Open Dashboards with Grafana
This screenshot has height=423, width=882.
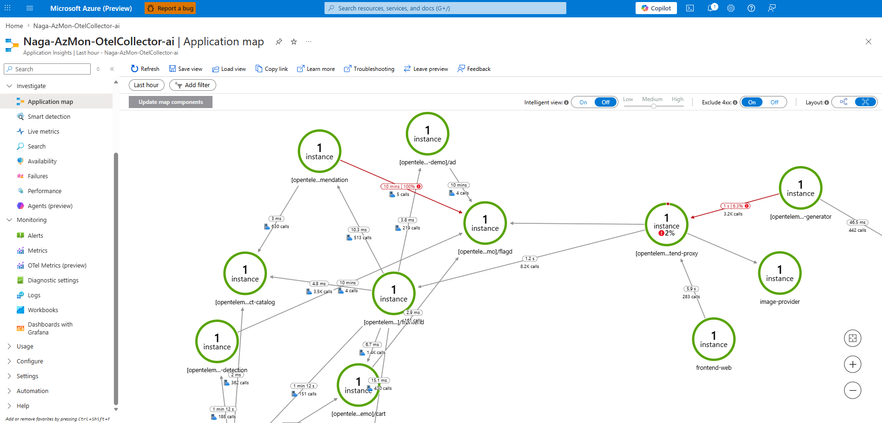click(50, 328)
